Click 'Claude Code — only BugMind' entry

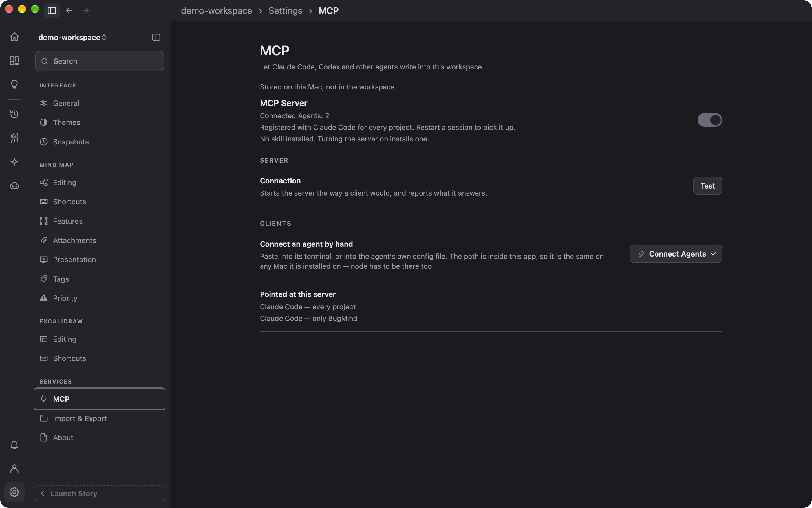(308, 318)
